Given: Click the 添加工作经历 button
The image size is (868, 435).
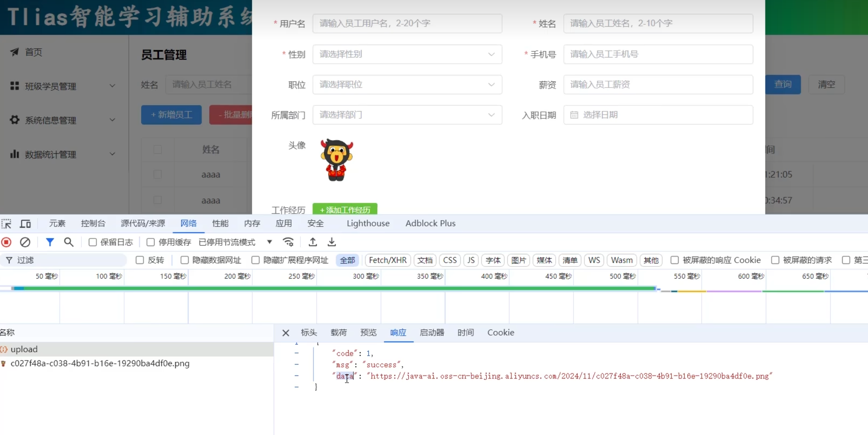Looking at the screenshot, I should point(345,210).
